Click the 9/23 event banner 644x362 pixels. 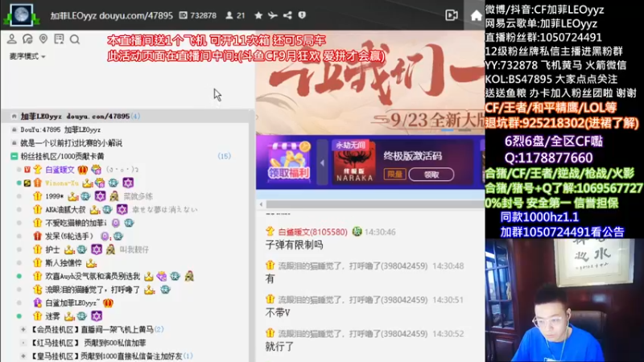pyautogui.click(x=370, y=82)
